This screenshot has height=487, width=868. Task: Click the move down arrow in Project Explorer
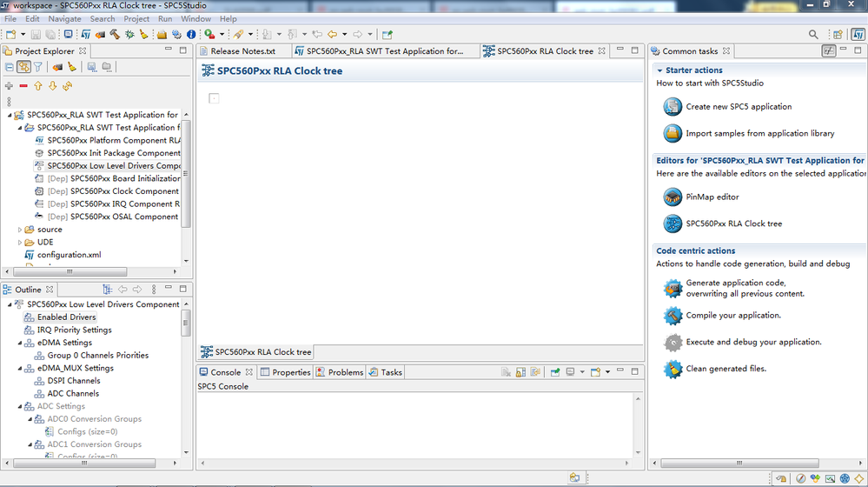[x=53, y=86]
